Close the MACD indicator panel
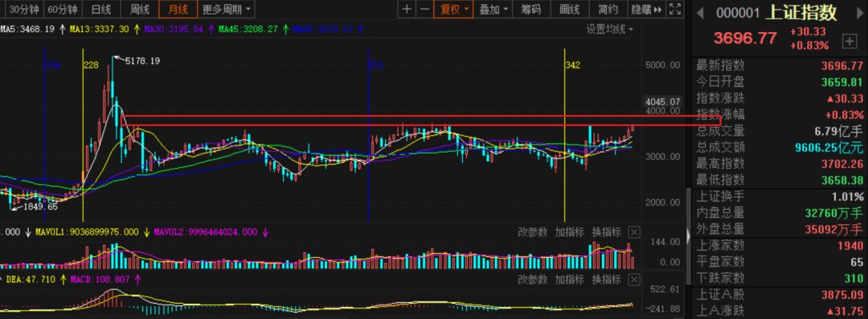Viewport: 868px width, 319px height. click(x=635, y=279)
